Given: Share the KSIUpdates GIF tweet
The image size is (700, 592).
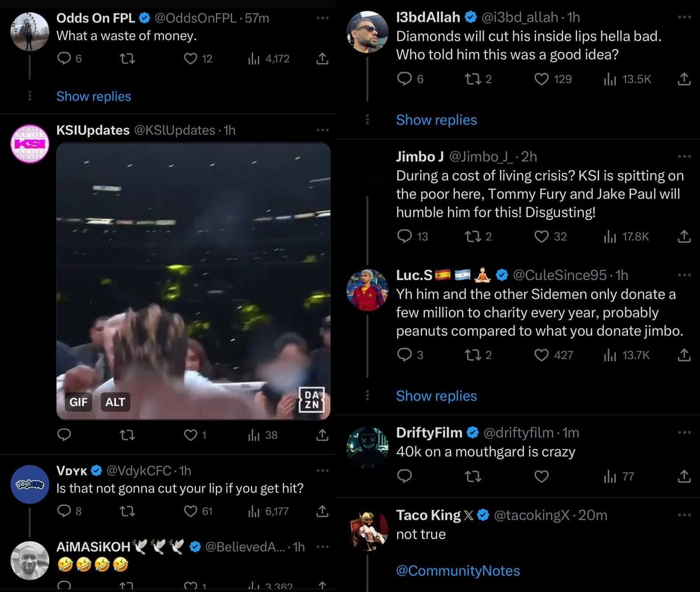Looking at the screenshot, I should pyautogui.click(x=322, y=435).
